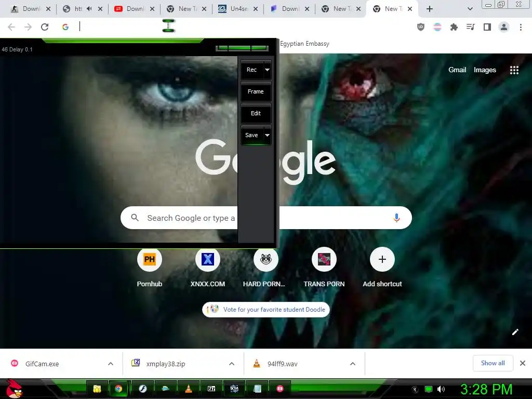Open the GifCam taskbar icon
This screenshot has height=399, width=532.
point(280,389)
